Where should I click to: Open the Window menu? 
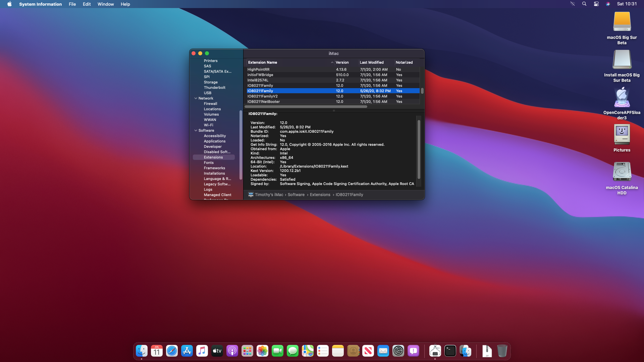pos(105,4)
